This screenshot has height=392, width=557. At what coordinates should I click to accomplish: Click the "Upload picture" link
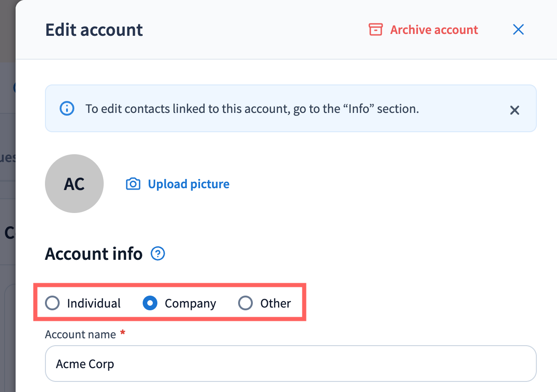(x=189, y=184)
